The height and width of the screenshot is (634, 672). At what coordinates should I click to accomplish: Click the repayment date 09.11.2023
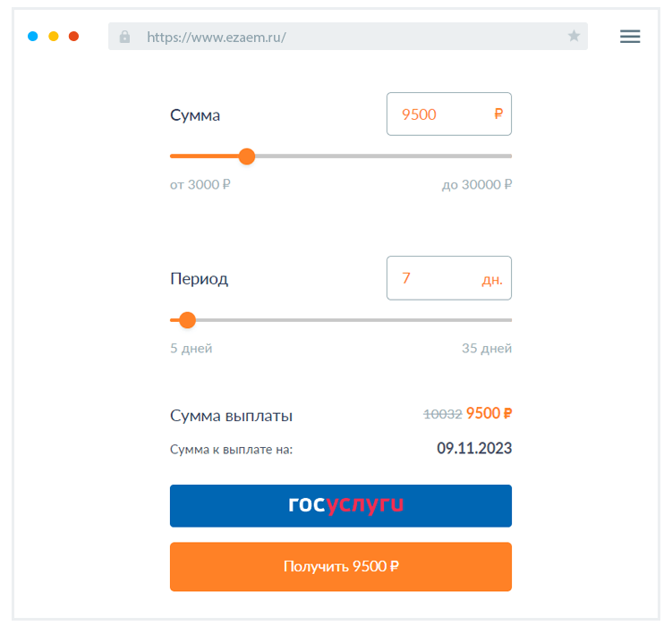[474, 449]
